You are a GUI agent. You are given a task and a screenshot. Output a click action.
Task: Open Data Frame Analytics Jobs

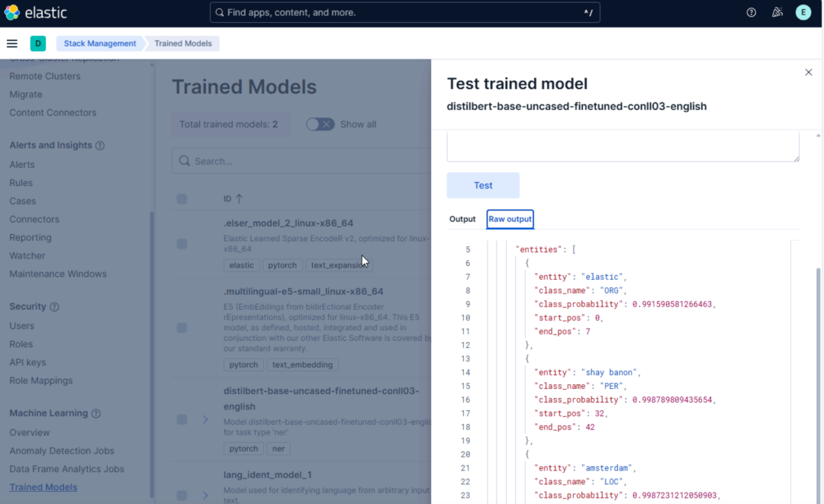[66, 470]
